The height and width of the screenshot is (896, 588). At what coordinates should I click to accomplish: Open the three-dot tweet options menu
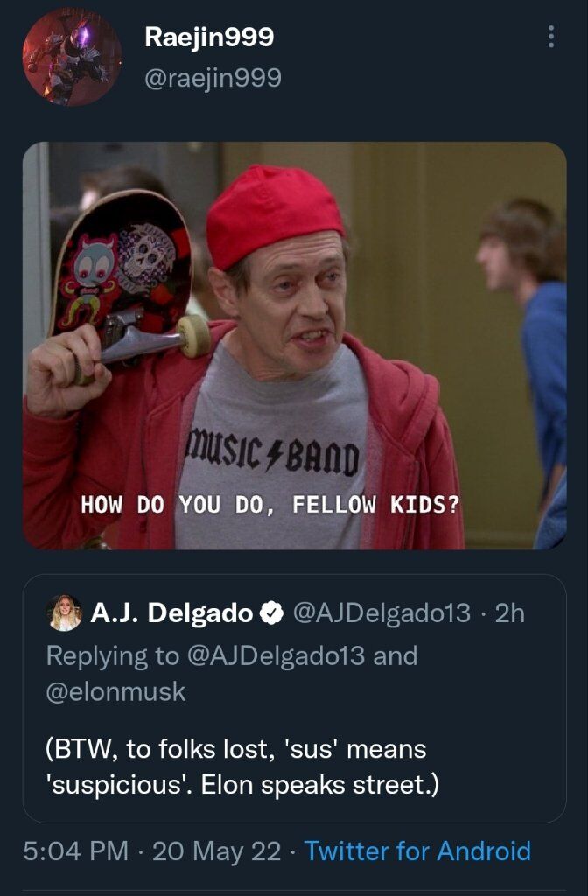[551, 37]
